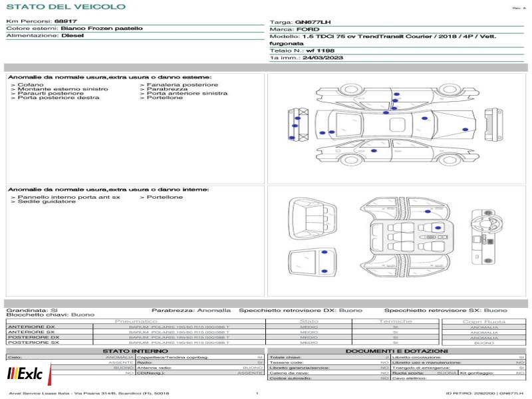Select Bianco Frozen pastello color value
The image size is (532, 399).
click(x=102, y=29)
